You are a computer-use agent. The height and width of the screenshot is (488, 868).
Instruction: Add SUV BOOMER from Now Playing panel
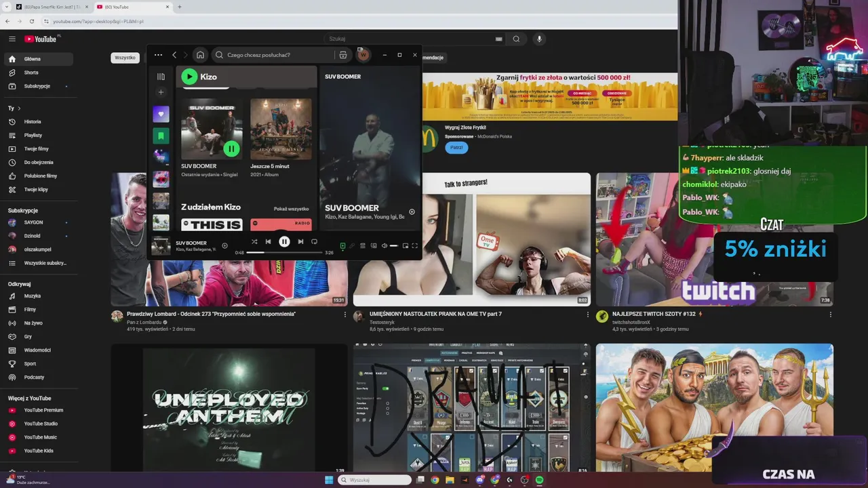(x=412, y=211)
